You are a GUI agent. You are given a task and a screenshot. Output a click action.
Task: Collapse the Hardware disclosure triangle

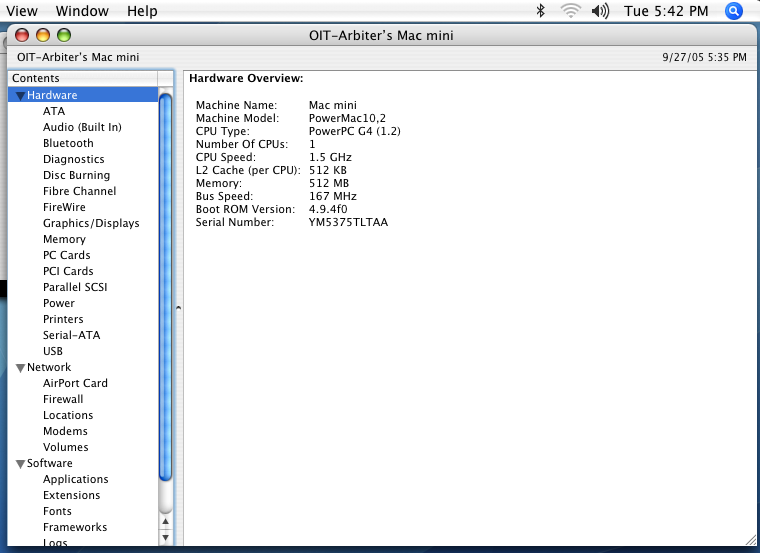20,95
